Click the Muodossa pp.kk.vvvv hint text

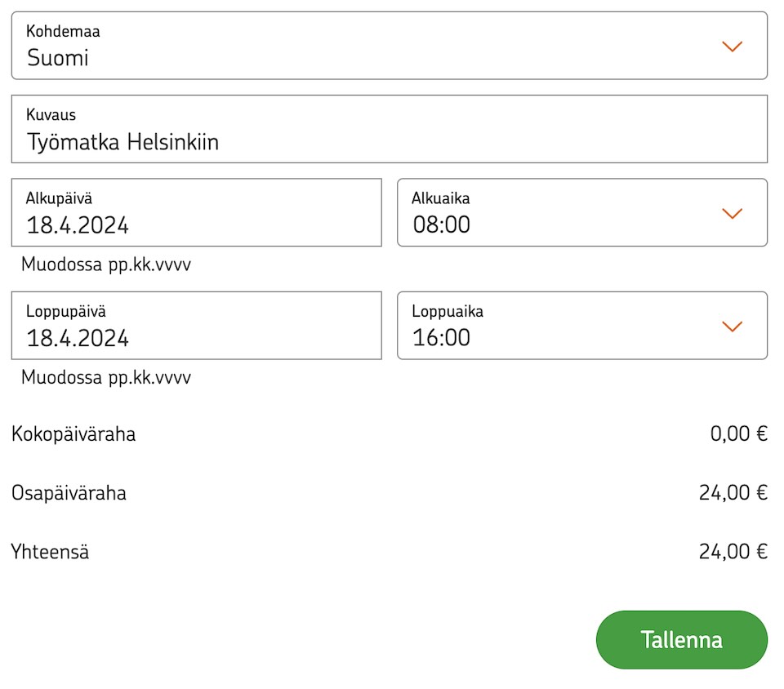(x=105, y=264)
